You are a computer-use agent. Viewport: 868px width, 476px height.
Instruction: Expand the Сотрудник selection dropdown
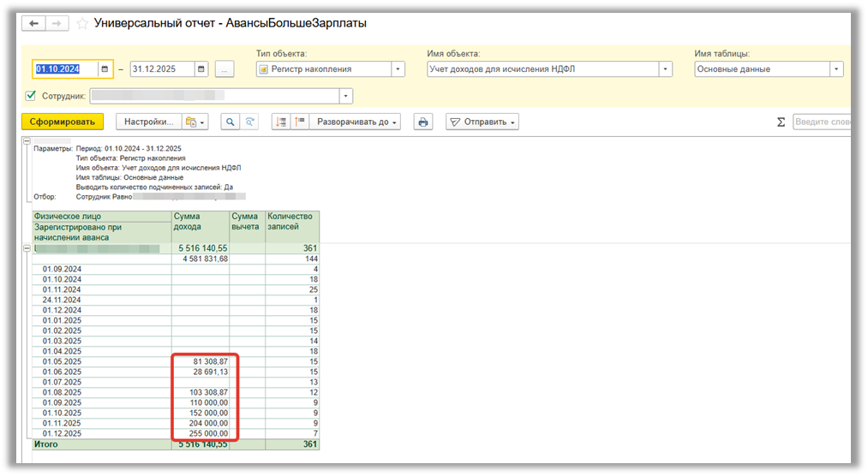346,96
